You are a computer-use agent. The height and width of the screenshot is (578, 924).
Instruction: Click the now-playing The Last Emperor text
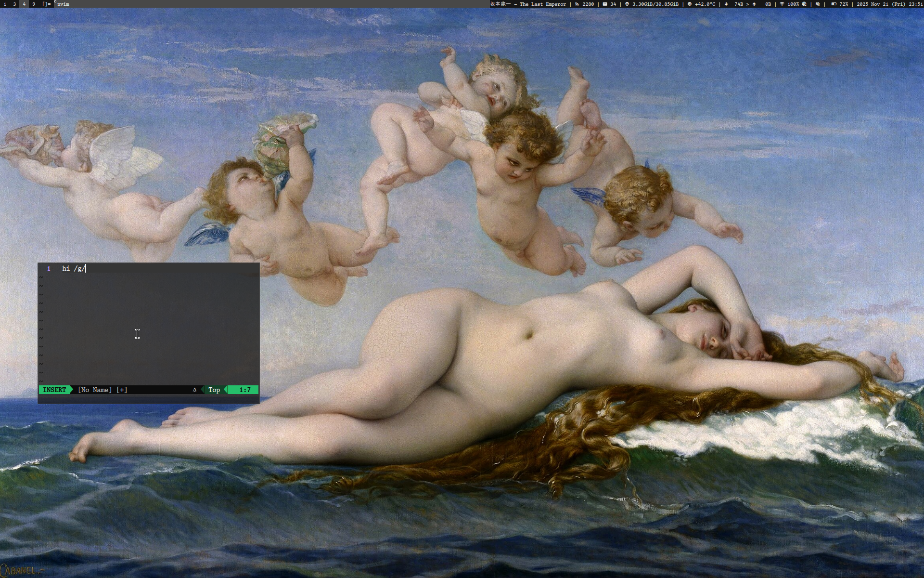pos(542,4)
